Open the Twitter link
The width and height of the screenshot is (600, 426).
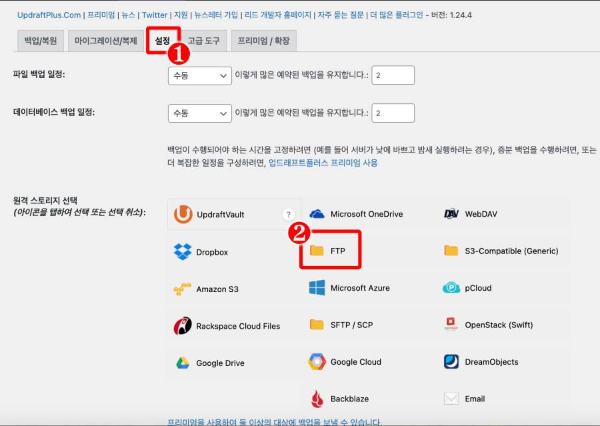[155, 15]
